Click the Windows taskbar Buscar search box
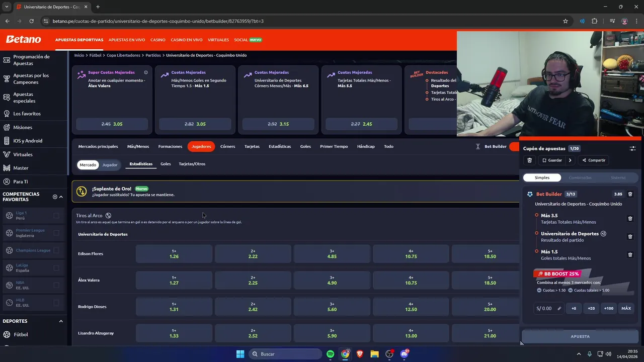The width and height of the screenshot is (644, 362). coord(286,354)
